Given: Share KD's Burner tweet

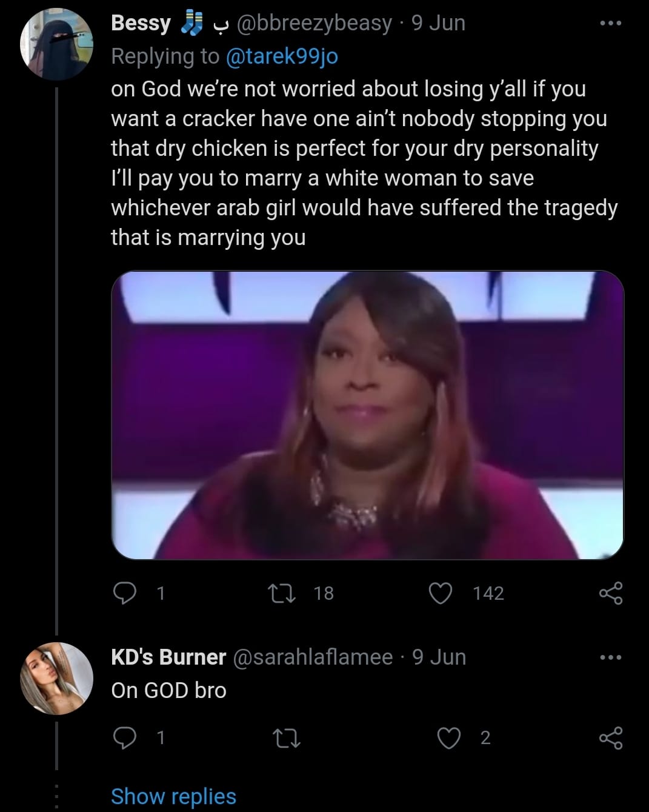Looking at the screenshot, I should tap(610, 737).
